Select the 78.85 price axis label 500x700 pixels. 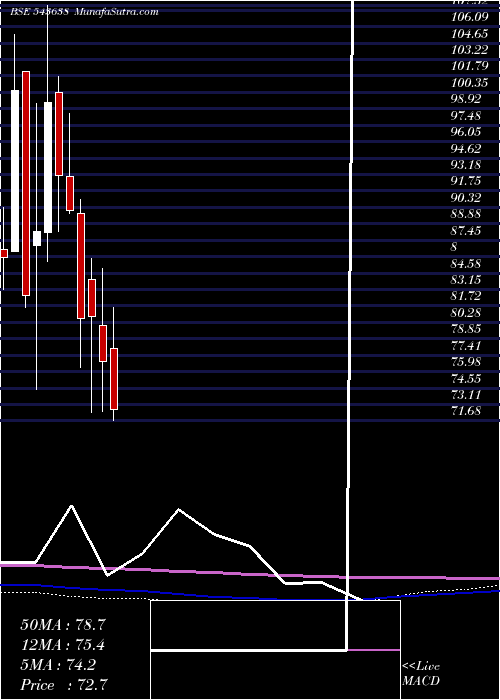467,329
